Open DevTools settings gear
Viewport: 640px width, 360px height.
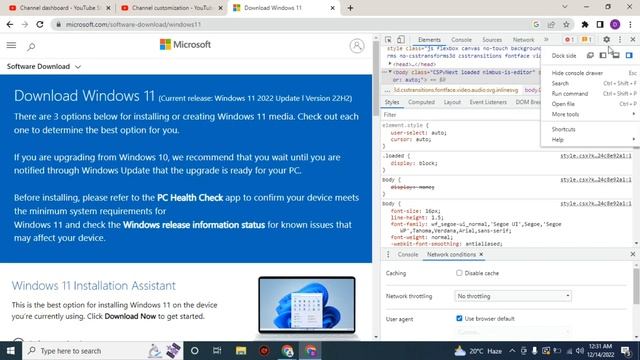pos(607,40)
